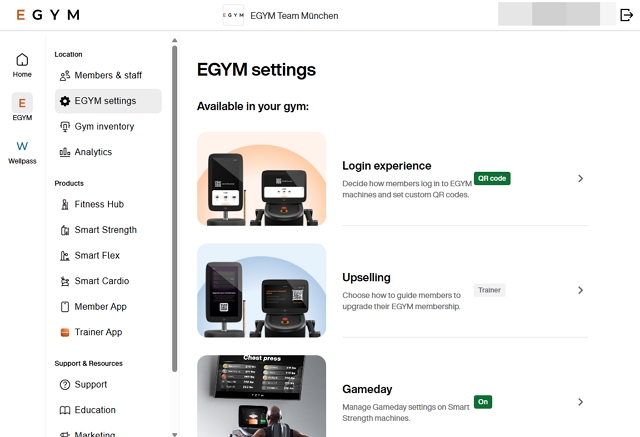The width and height of the screenshot is (640, 437).
Task: Click the orange Trainer App icon
Action: 64,333
